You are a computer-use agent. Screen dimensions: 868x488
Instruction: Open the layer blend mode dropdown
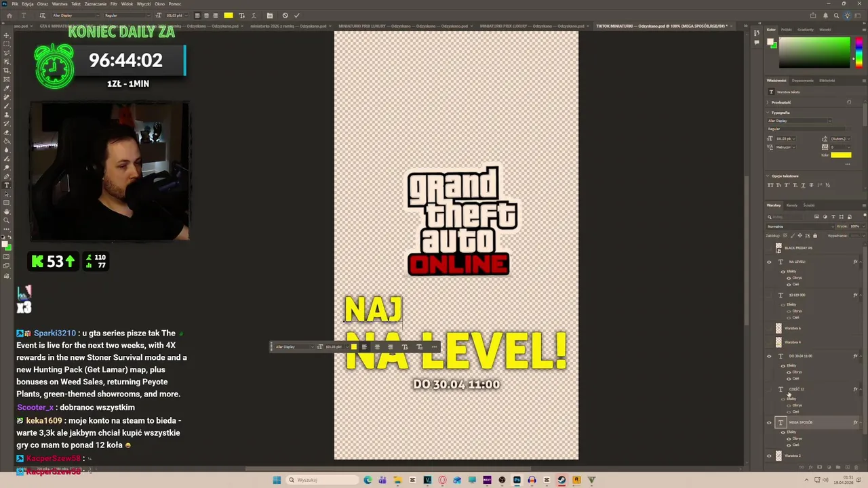pyautogui.click(x=801, y=226)
